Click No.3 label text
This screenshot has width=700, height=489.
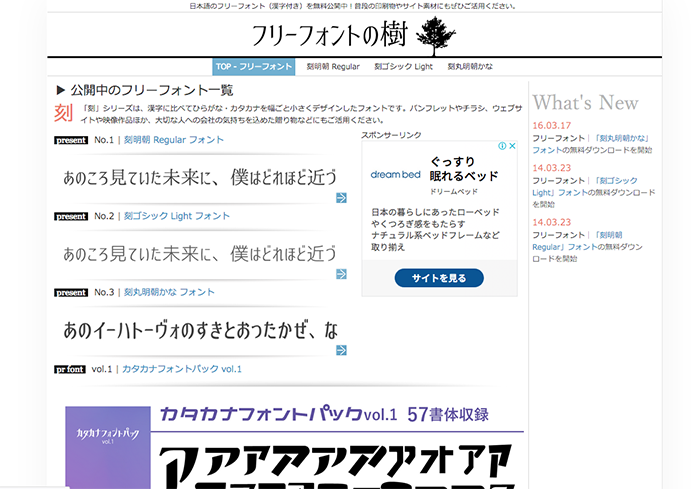point(104,292)
